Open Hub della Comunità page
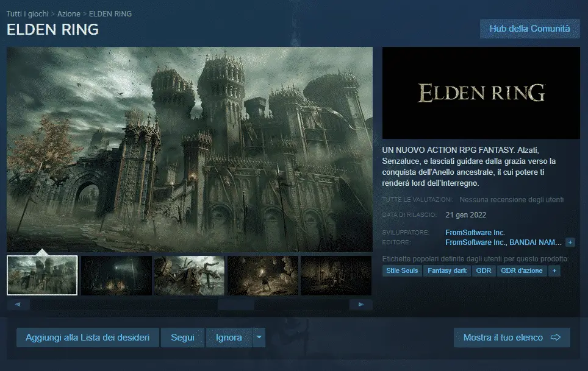Image resolution: width=588 pixels, height=371 pixels. pyautogui.click(x=529, y=29)
